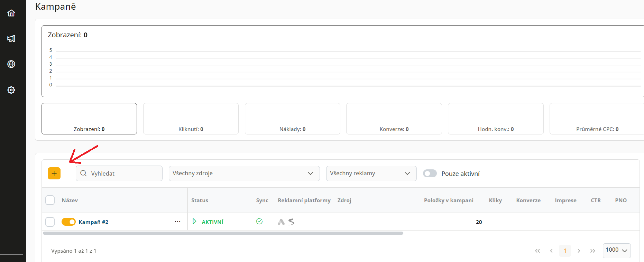Select the Kliknutí metric tab
The image size is (644, 262).
point(191,119)
